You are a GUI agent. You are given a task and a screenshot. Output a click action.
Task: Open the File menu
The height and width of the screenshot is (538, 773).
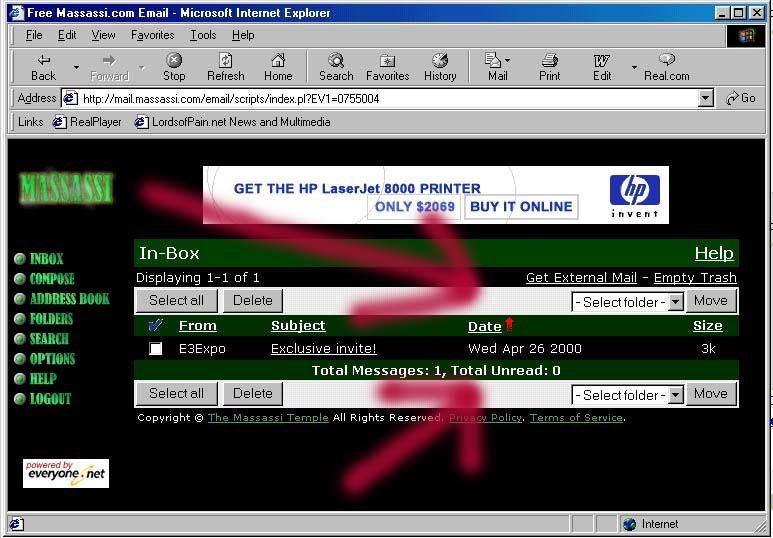click(34, 35)
